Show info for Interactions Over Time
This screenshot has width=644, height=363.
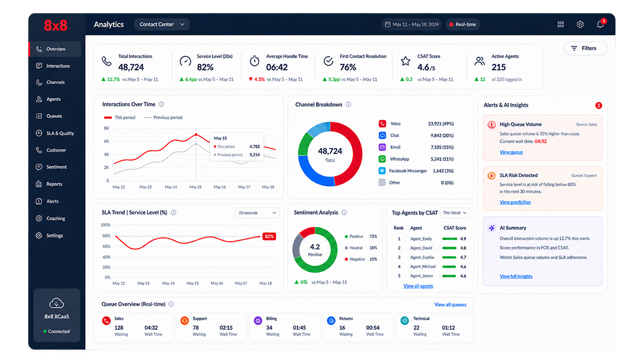pos(161,104)
